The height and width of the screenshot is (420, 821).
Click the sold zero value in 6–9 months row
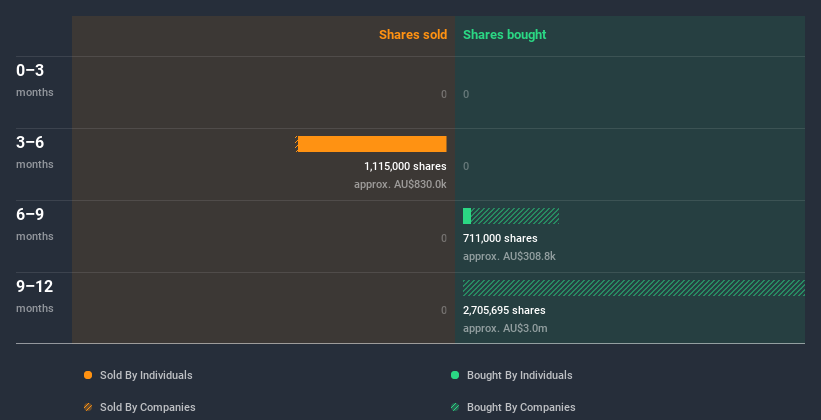tap(444, 238)
